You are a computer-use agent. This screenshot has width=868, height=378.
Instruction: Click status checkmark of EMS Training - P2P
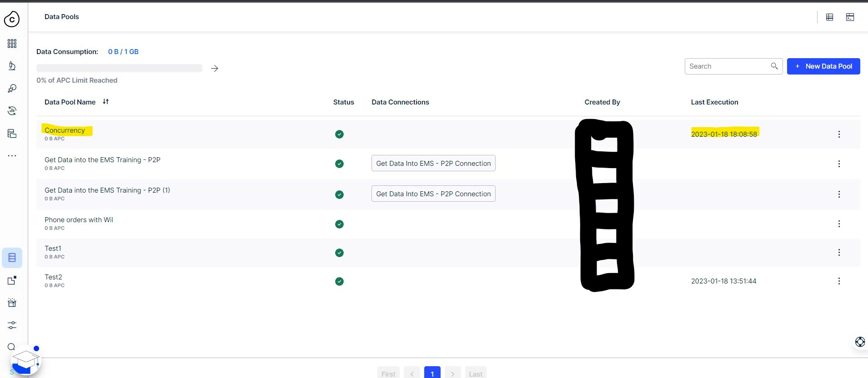pyautogui.click(x=339, y=164)
